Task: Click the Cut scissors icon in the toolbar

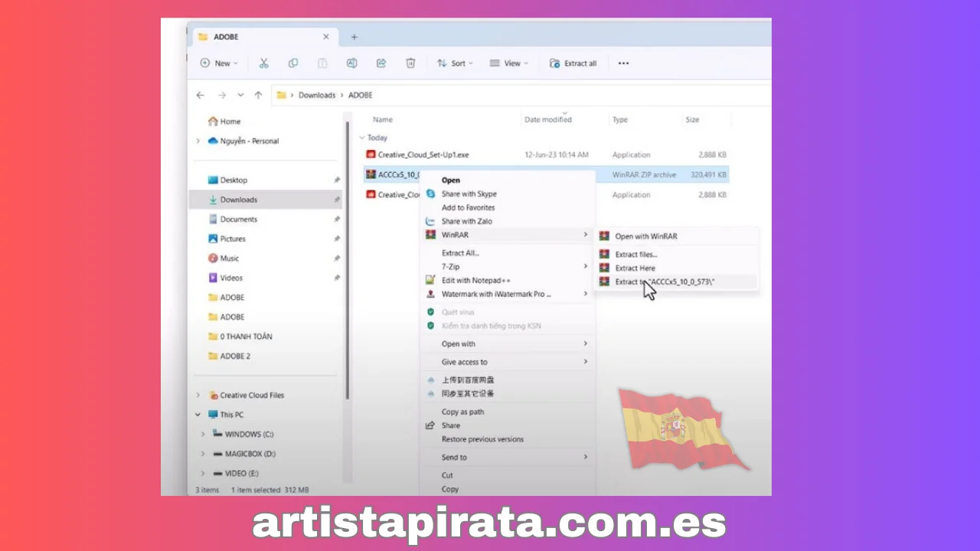Action: click(264, 64)
